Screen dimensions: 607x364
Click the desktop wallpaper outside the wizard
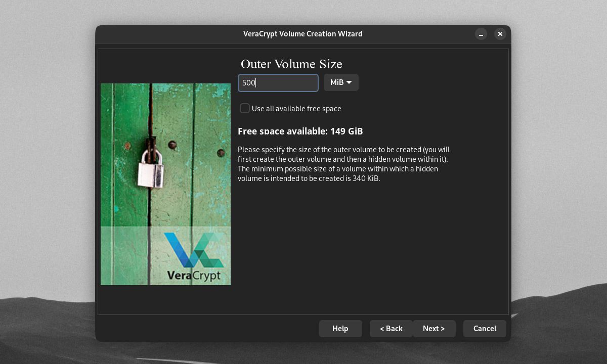[556, 152]
